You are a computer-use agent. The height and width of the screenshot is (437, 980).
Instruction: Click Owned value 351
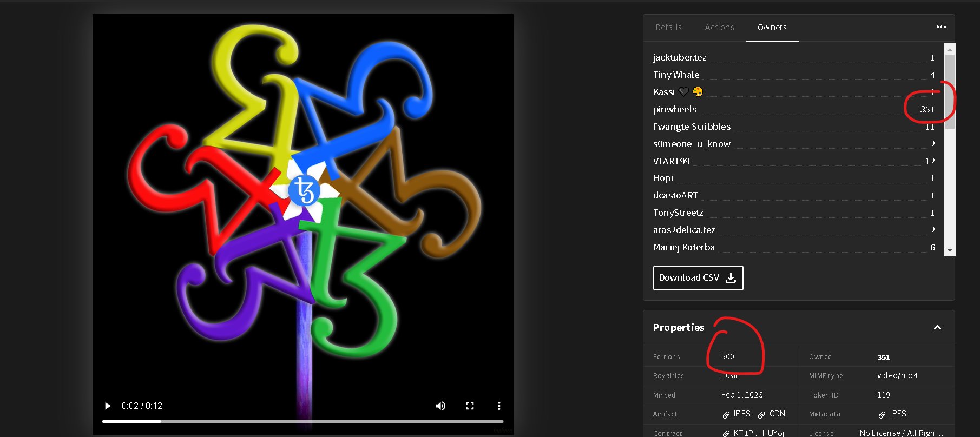(884, 357)
